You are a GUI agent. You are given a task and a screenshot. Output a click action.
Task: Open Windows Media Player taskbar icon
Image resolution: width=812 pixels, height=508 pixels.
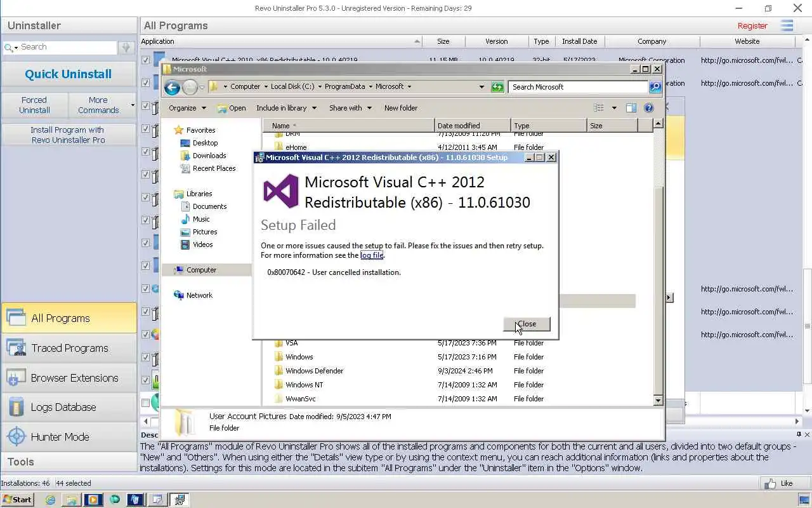(x=93, y=500)
